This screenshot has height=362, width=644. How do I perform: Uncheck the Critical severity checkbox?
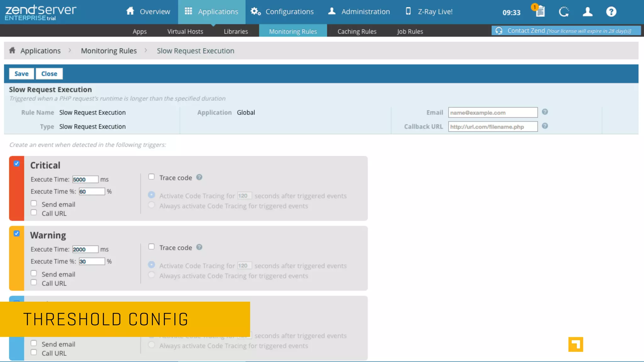coord(17,163)
